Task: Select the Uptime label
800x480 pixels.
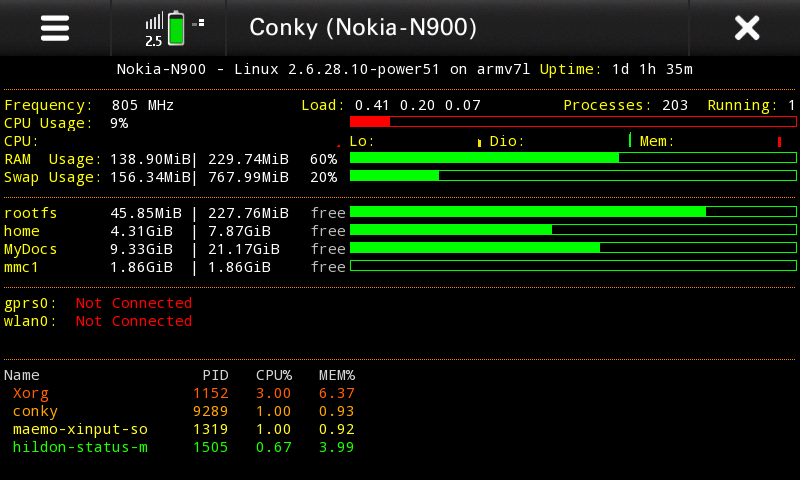Action: point(570,69)
